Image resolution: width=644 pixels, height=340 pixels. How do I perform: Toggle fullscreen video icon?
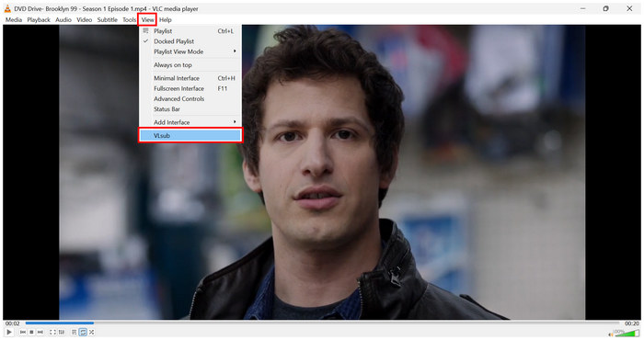(x=52, y=332)
